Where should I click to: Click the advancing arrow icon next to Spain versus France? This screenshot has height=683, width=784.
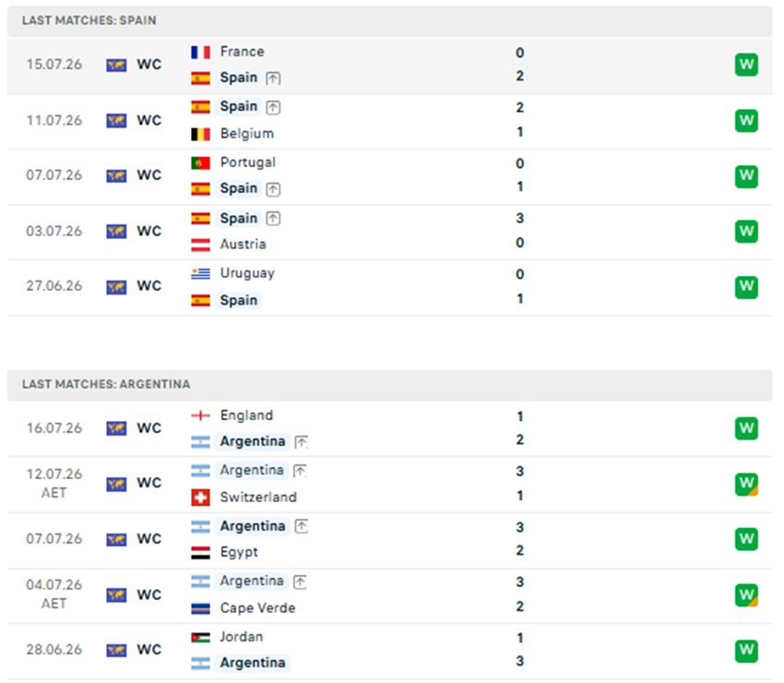(273, 78)
